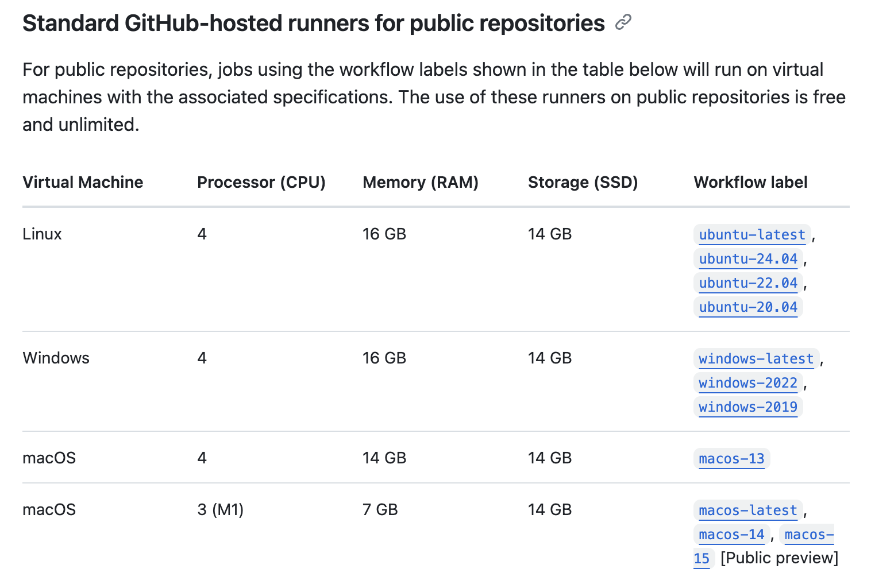Click the 14 GB storage cell in Windows row

550,358
